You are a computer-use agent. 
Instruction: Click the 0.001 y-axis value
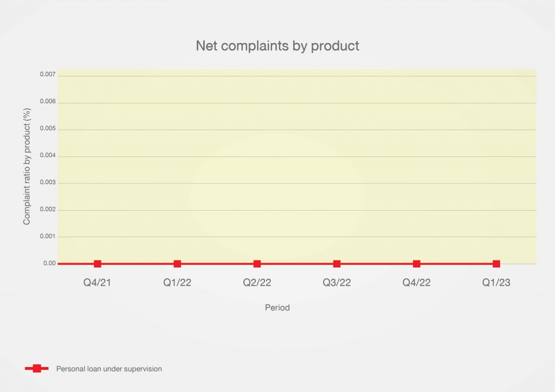(48, 237)
